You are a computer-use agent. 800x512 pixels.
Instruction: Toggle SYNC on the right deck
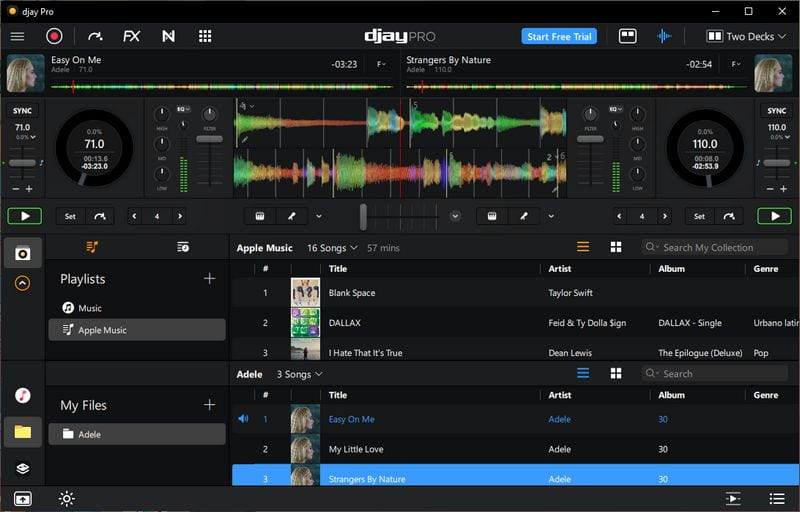[777, 111]
